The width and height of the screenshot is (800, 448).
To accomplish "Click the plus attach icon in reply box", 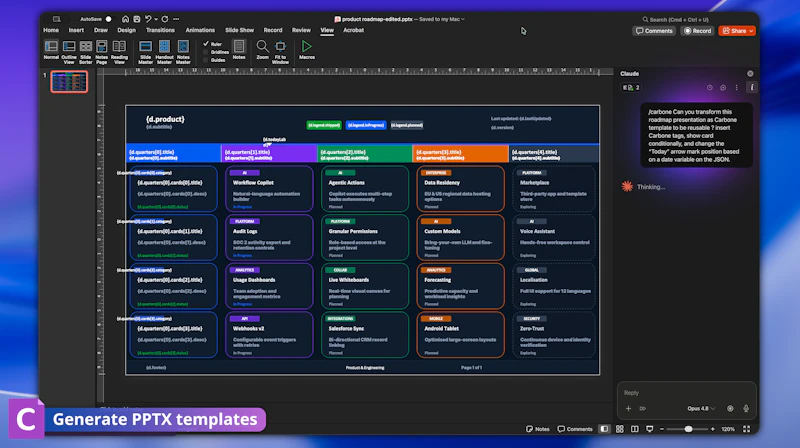I will coord(629,408).
